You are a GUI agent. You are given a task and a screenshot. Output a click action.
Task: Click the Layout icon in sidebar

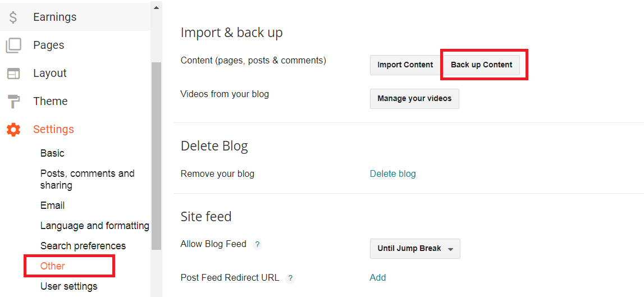[13, 74]
